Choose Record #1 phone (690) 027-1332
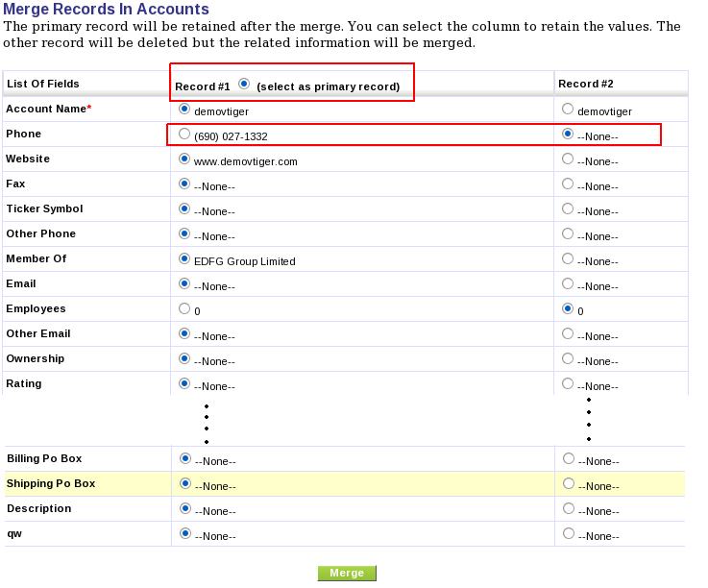 (x=184, y=135)
